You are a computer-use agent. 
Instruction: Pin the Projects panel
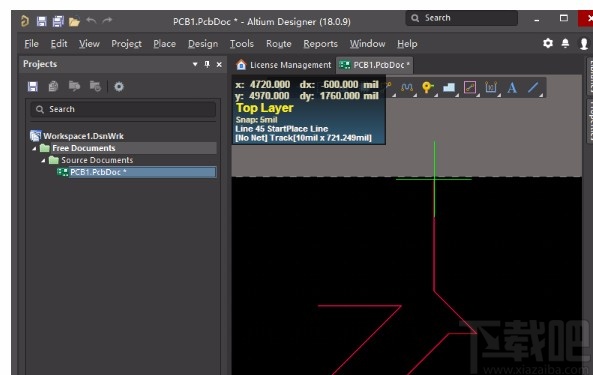pos(207,64)
